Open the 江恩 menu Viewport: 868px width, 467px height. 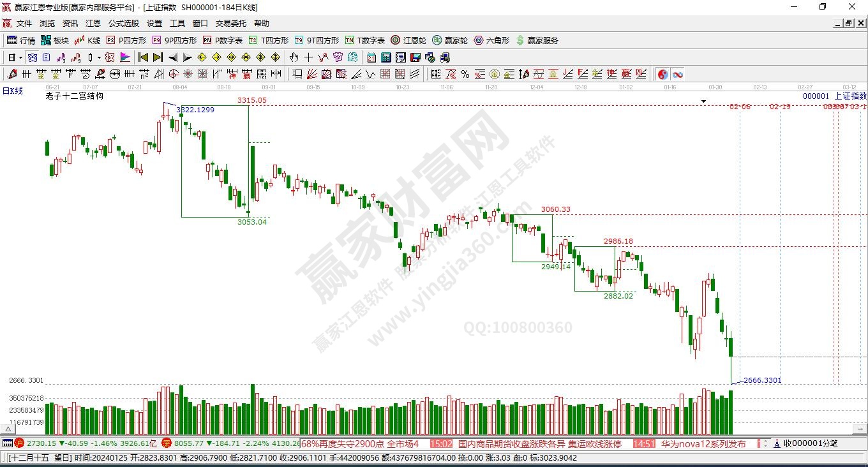93,23
